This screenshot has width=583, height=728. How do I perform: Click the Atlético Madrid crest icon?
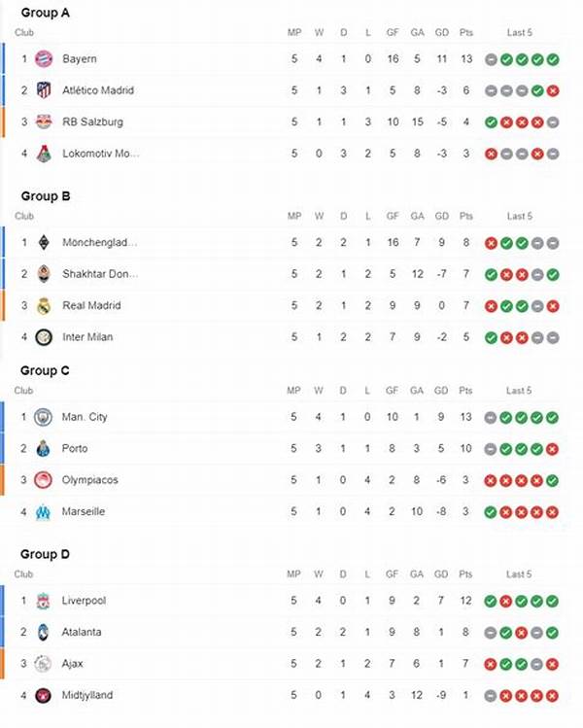pyautogui.click(x=43, y=90)
